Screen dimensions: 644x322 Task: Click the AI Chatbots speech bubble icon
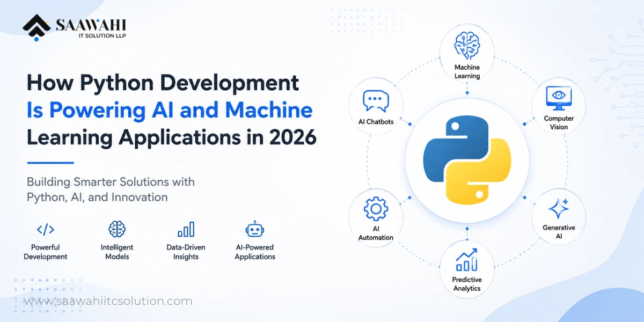[x=376, y=101]
